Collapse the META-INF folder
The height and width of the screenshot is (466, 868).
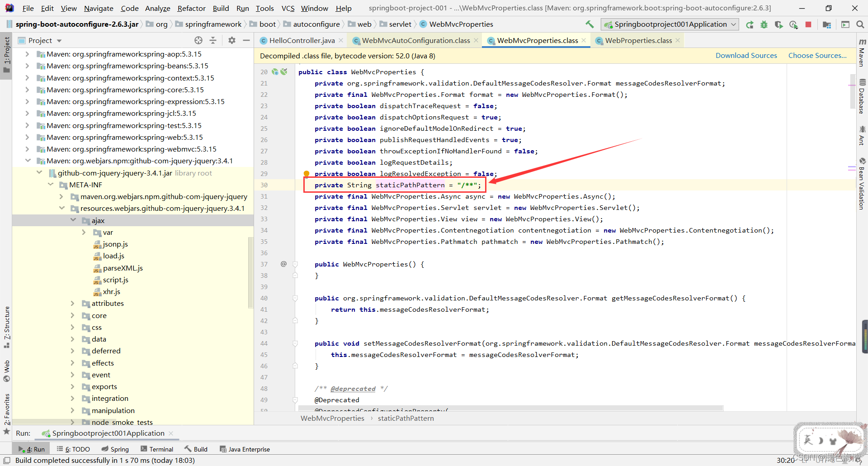[x=51, y=185]
